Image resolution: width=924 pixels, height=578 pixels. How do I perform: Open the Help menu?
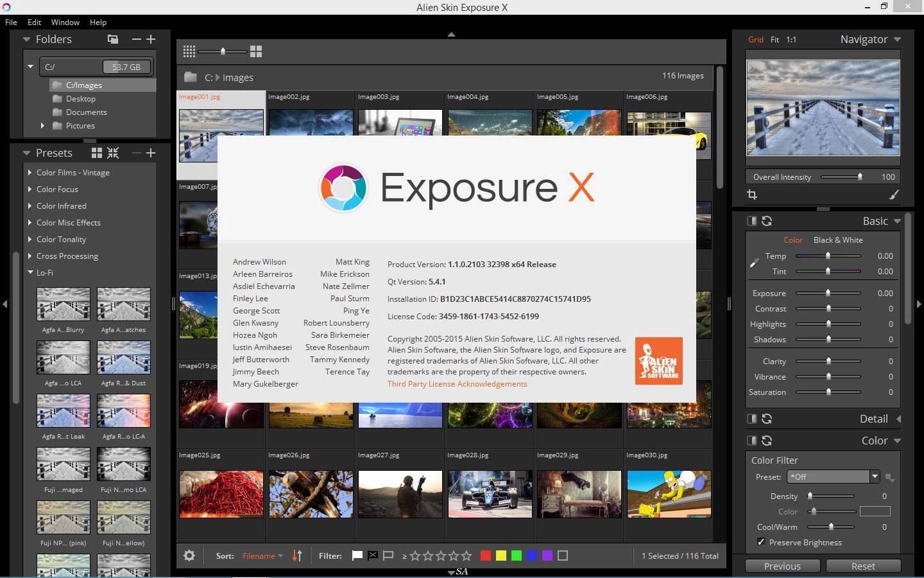98,22
